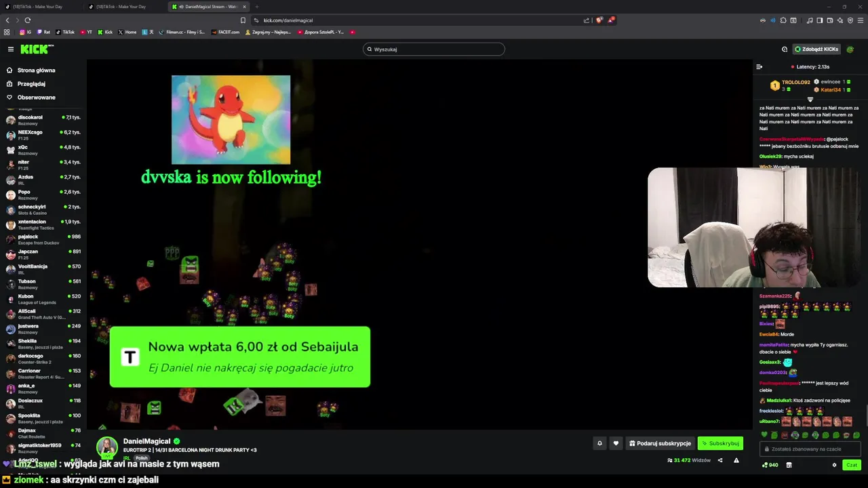
Task: Bookmark this page icon in address bar
Action: pyautogui.click(x=243, y=20)
